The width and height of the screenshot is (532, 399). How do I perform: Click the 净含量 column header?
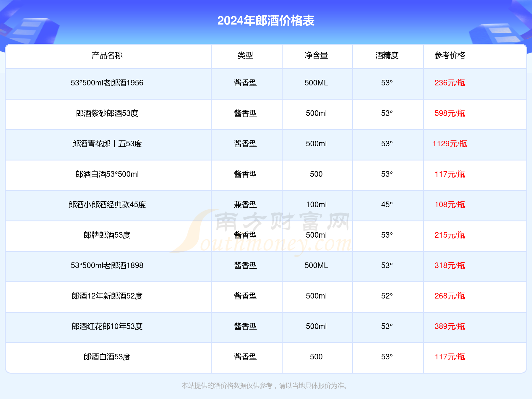316,55
